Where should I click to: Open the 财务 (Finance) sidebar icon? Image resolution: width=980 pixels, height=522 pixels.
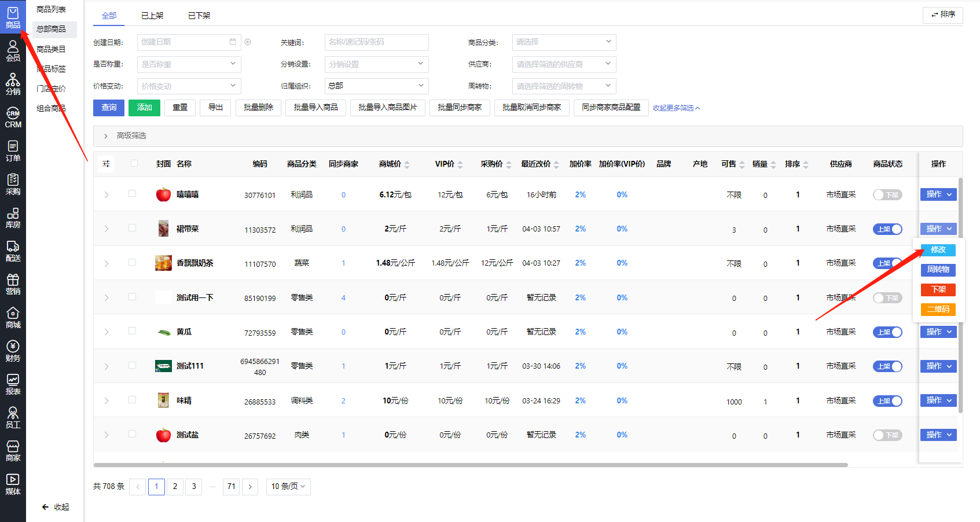[13, 351]
